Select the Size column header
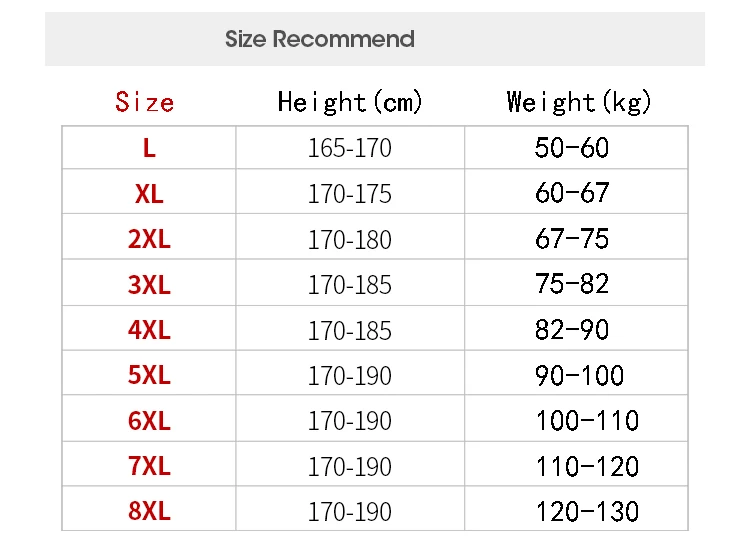Viewport: 750px width, 550px height. click(144, 102)
